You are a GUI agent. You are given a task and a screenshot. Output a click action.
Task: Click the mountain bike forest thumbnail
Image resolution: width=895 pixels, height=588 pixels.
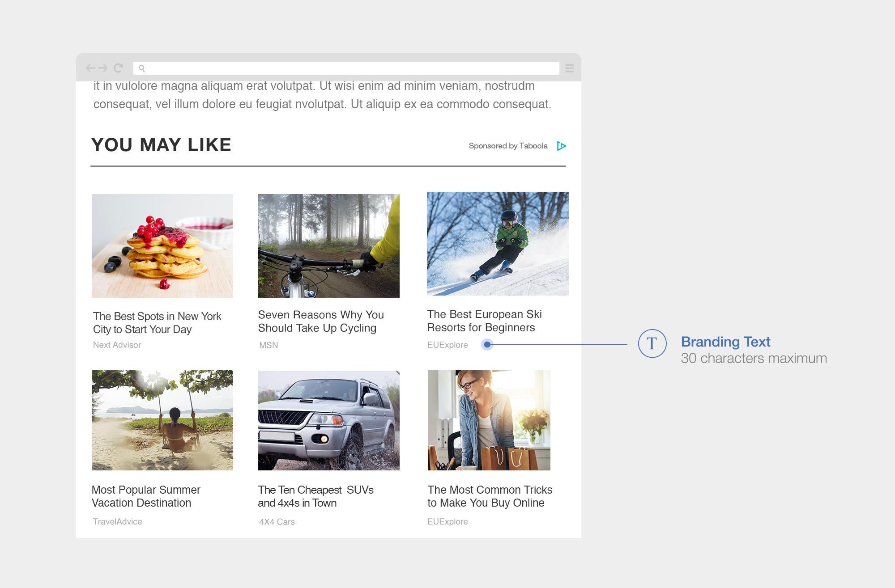click(x=328, y=246)
